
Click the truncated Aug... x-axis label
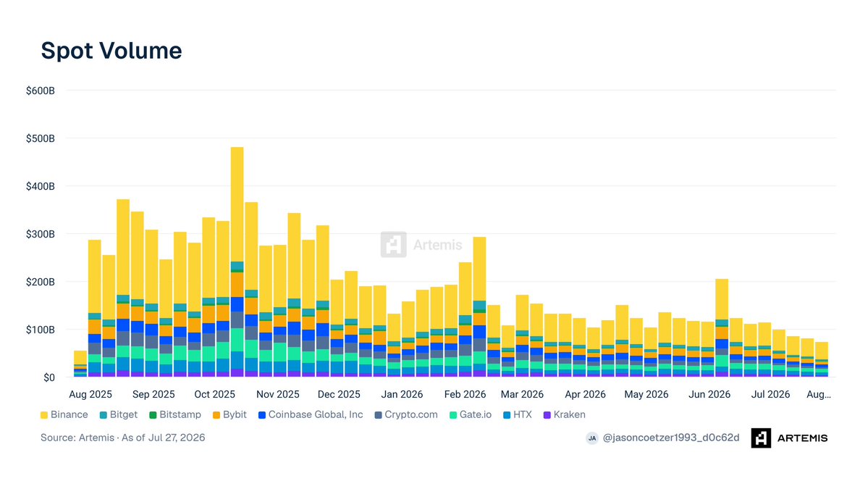819,394
